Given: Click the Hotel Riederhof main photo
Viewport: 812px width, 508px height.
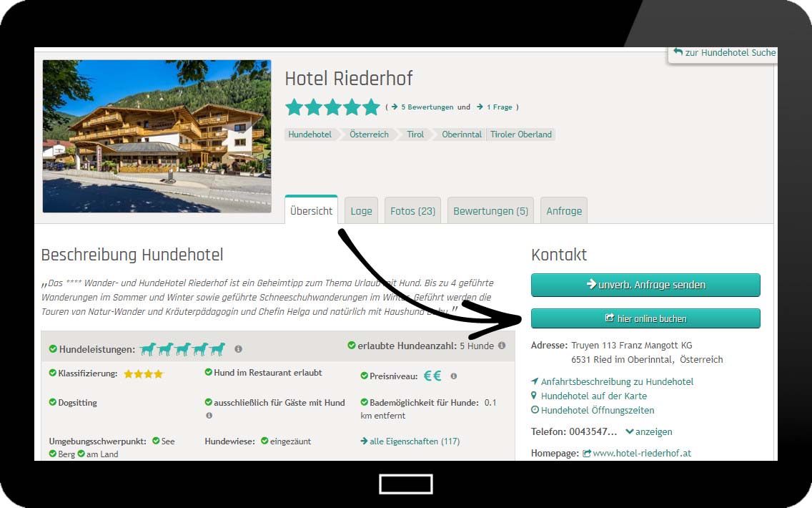Looking at the screenshot, I should click(x=157, y=136).
